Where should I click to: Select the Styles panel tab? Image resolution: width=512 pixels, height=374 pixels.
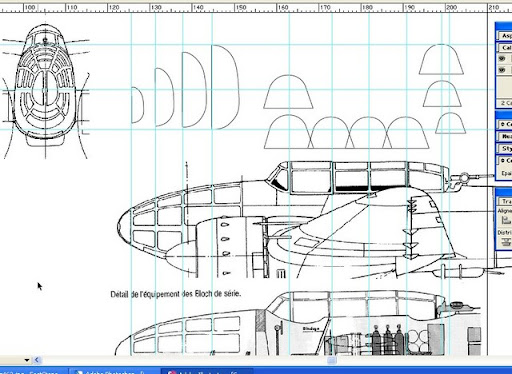tap(506, 148)
